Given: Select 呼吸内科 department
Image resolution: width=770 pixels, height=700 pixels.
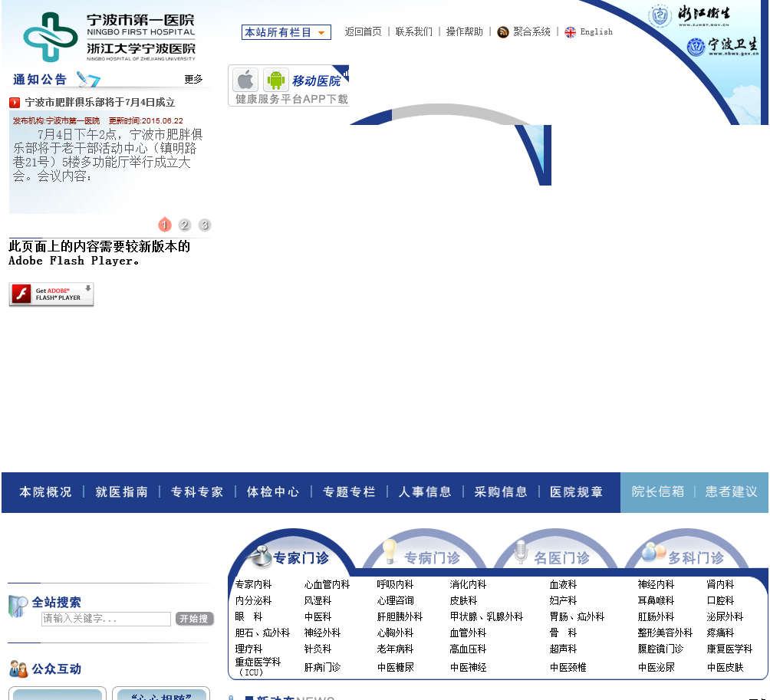Looking at the screenshot, I should click(395, 585).
